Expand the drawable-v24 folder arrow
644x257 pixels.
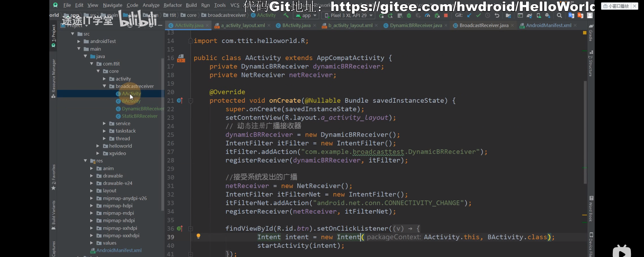point(92,183)
